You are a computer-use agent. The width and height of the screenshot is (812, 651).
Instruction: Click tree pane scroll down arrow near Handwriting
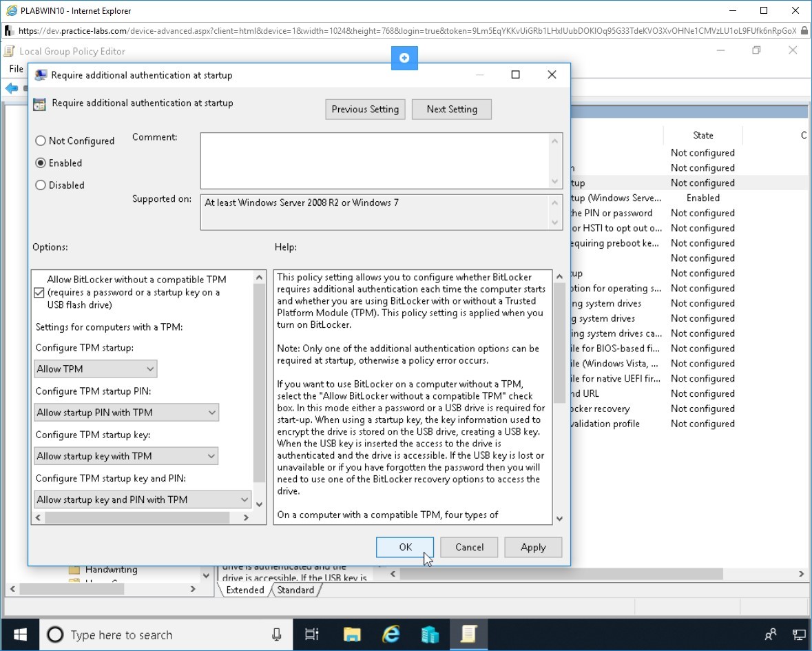click(x=206, y=575)
